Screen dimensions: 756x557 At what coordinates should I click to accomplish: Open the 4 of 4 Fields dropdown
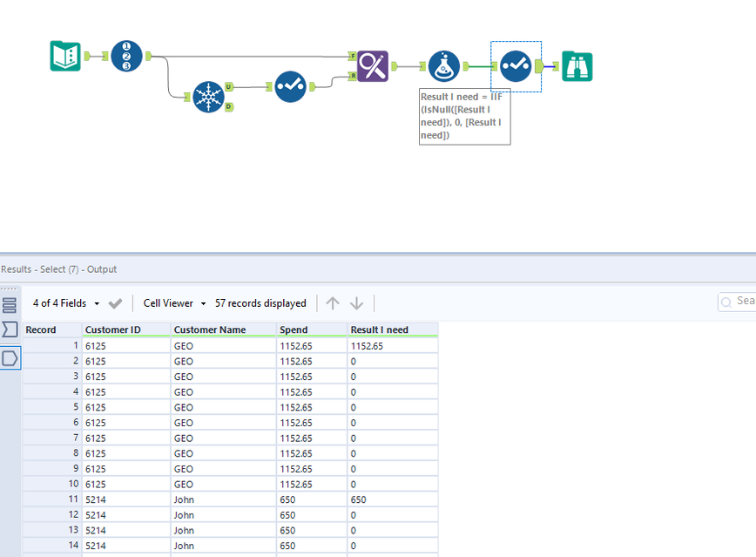coord(66,303)
